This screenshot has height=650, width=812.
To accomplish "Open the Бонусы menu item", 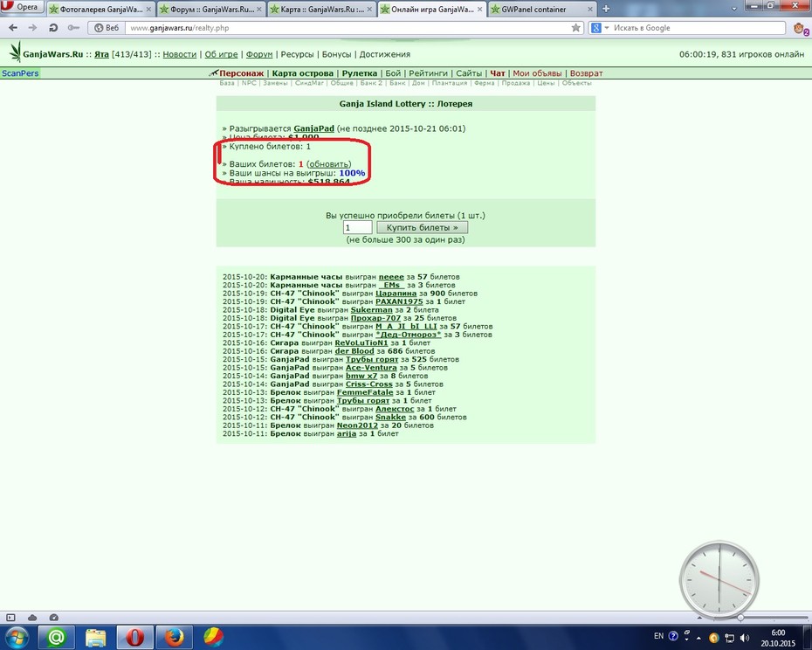I will click(x=337, y=54).
